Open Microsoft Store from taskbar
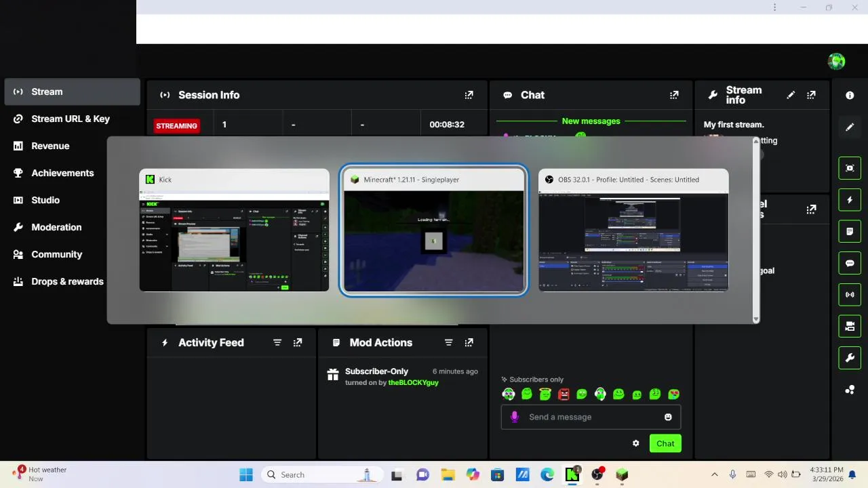 coord(497,474)
